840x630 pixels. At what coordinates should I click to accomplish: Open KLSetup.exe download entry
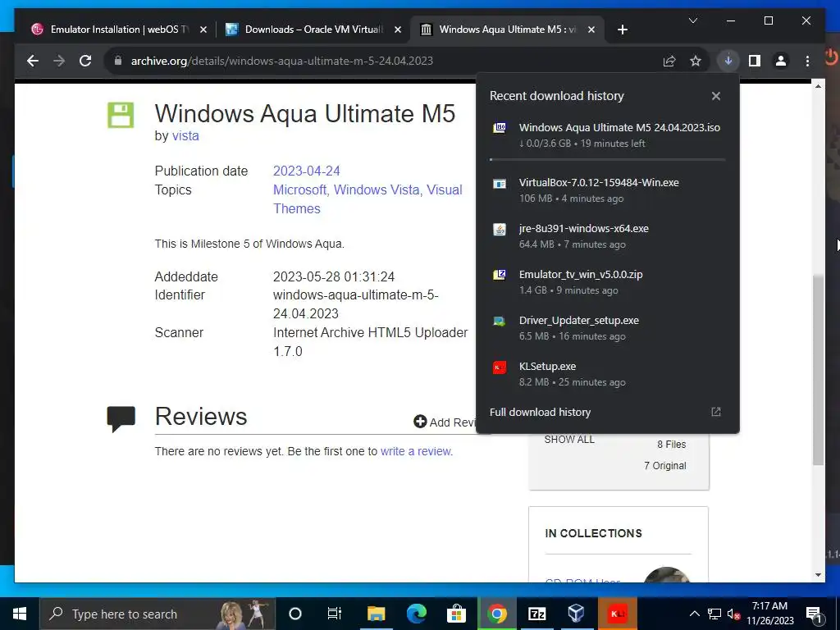pyautogui.click(x=608, y=374)
